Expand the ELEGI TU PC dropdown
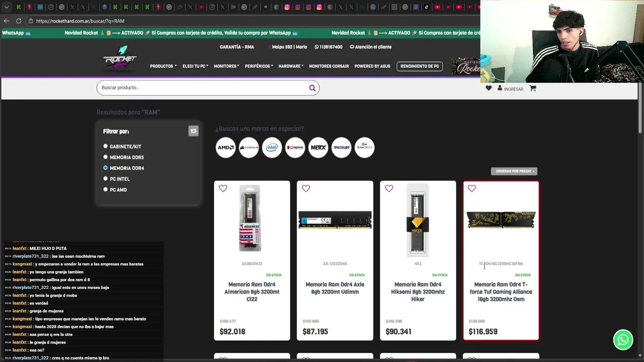The height and width of the screenshot is (362, 644). [195, 66]
